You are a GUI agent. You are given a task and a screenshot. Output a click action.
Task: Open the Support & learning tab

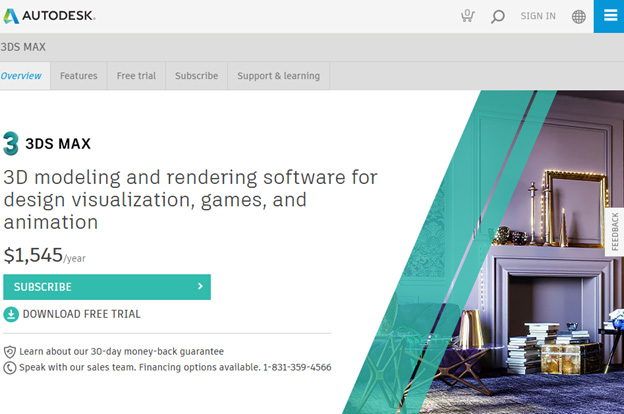[278, 76]
